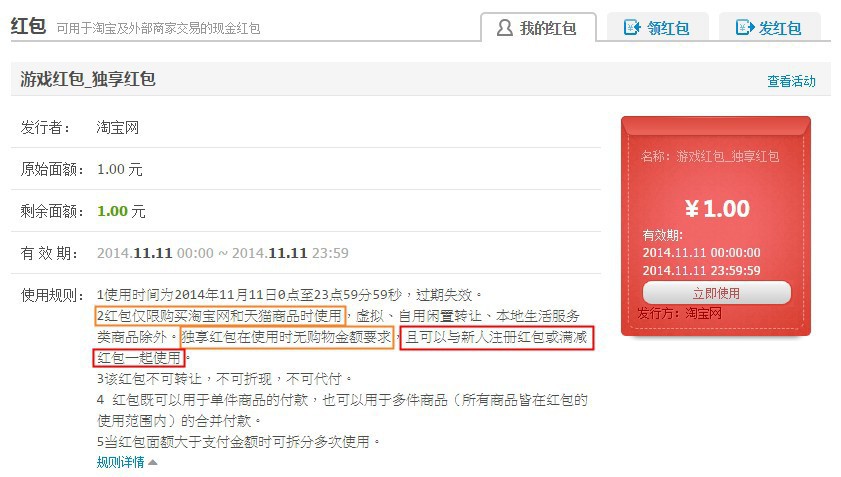Viewport: 841px width, 477px height.
Task: Click the person icon on 我的红包 tab
Action: coord(504,27)
